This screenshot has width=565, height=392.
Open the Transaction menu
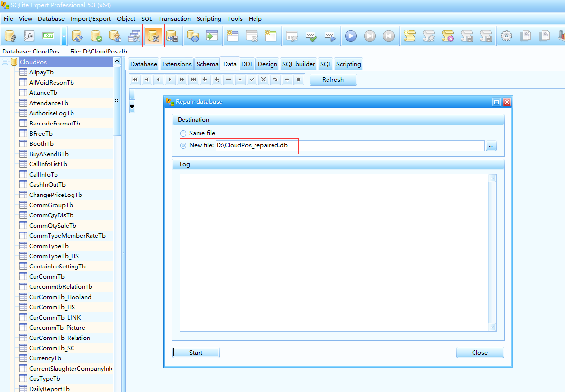point(174,18)
